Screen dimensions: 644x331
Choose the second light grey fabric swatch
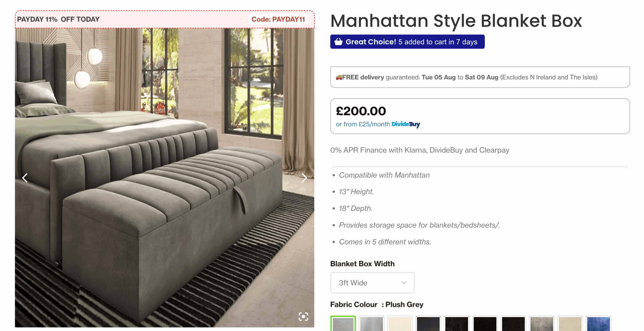click(x=371, y=323)
